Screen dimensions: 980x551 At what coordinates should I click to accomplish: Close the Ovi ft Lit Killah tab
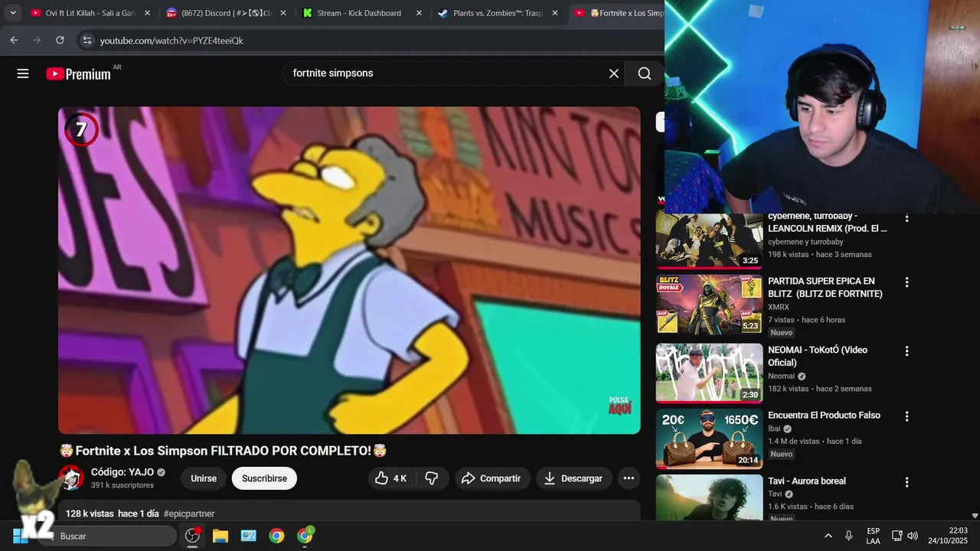click(148, 13)
